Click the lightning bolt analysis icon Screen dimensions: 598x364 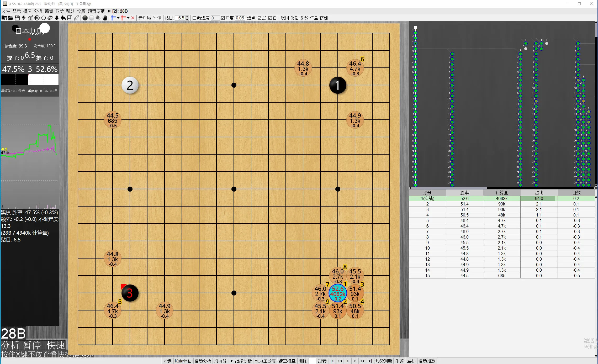(24, 18)
